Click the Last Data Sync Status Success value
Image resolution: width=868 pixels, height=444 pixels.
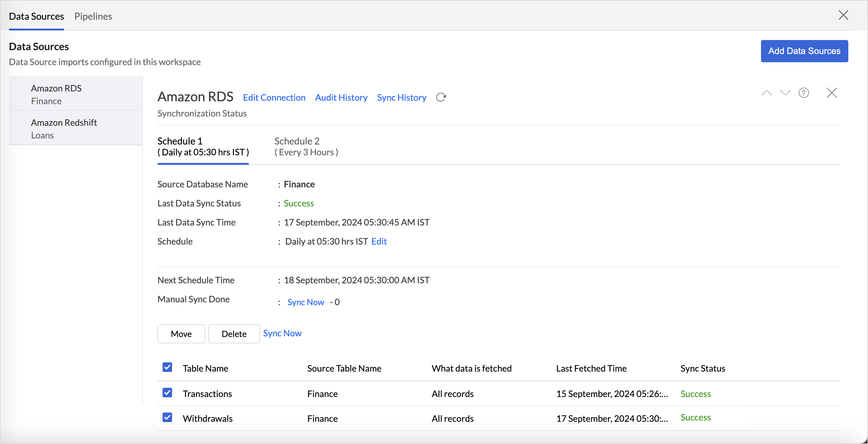pyautogui.click(x=298, y=203)
